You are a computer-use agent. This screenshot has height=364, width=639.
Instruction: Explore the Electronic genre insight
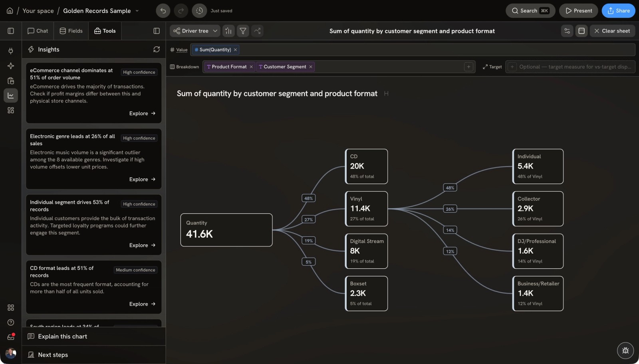[142, 179]
